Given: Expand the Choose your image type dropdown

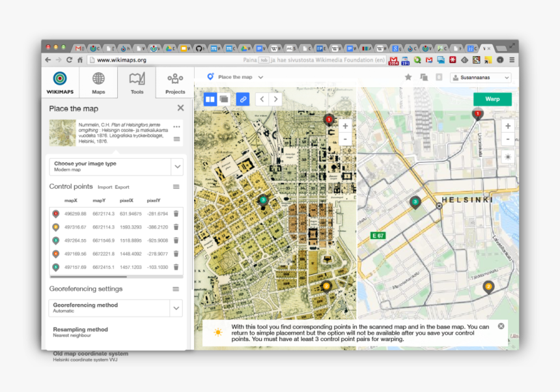Looking at the screenshot, I should [x=177, y=167].
